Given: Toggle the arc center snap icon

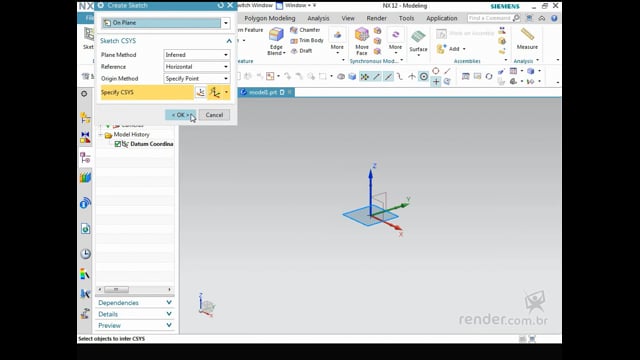Looking at the screenshot, I should point(424,76).
